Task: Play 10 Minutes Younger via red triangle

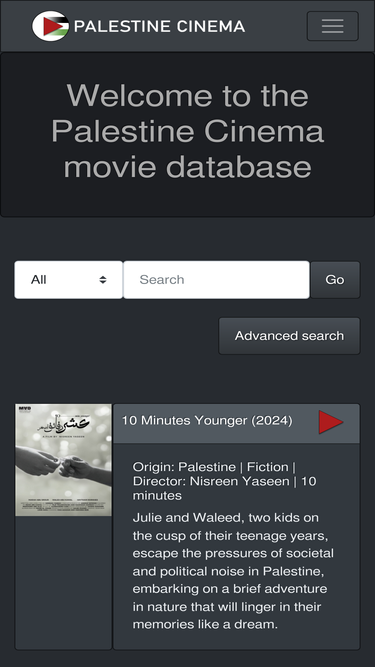Action: click(331, 422)
